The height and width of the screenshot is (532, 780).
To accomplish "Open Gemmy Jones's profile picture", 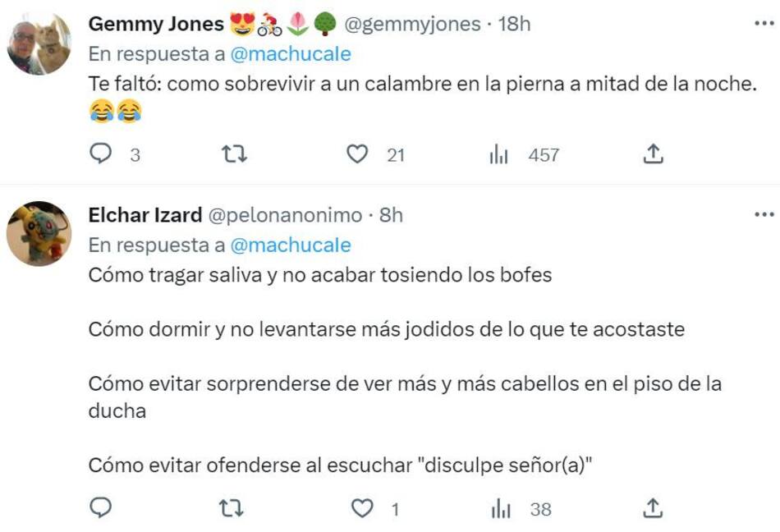I will pyautogui.click(x=39, y=44).
